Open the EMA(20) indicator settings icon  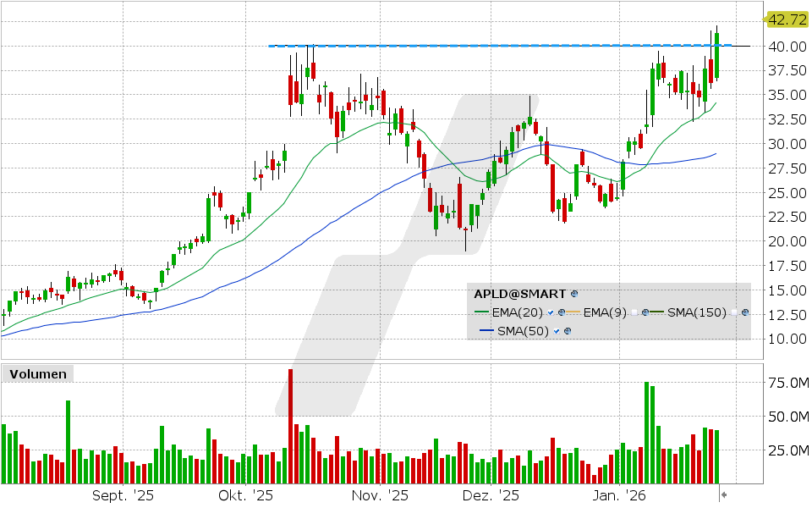tap(562, 312)
